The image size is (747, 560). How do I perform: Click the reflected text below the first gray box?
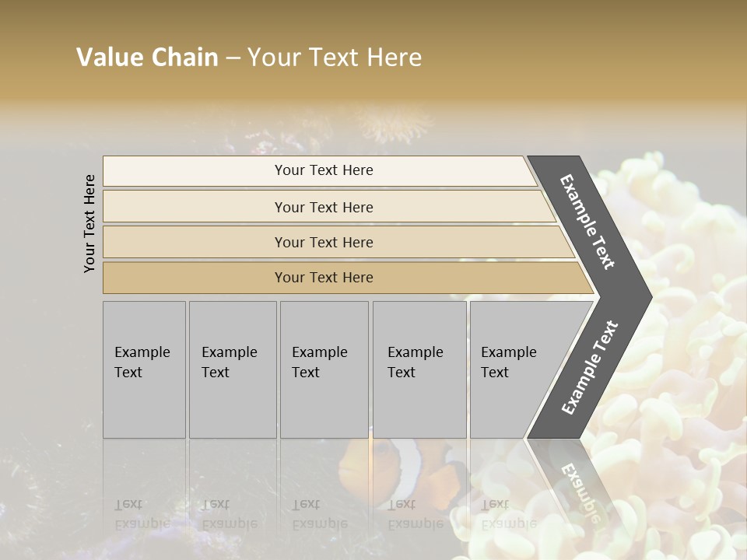(x=142, y=514)
